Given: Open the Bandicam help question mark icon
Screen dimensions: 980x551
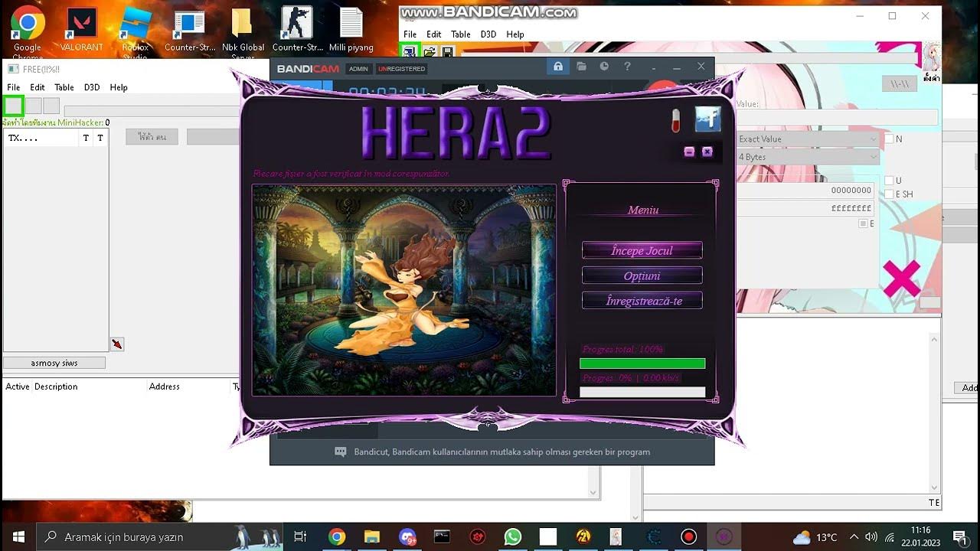Looking at the screenshot, I should coord(627,67).
